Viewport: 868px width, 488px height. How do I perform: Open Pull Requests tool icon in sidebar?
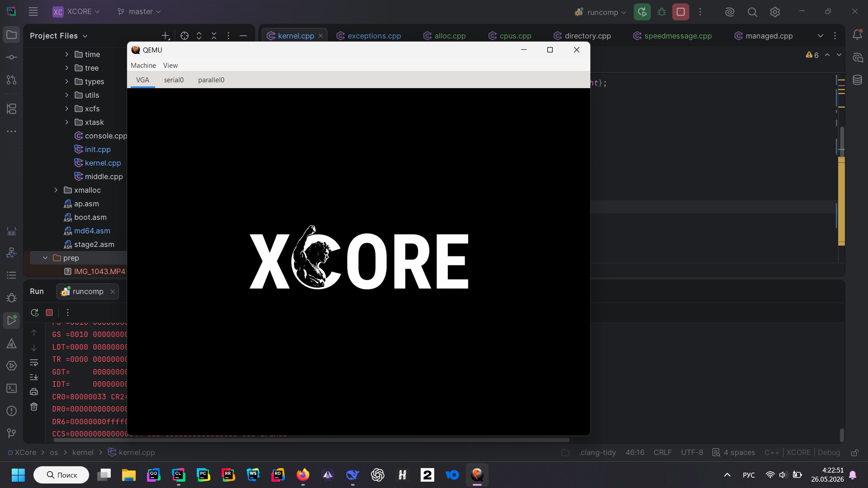click(x=12, y=80)
